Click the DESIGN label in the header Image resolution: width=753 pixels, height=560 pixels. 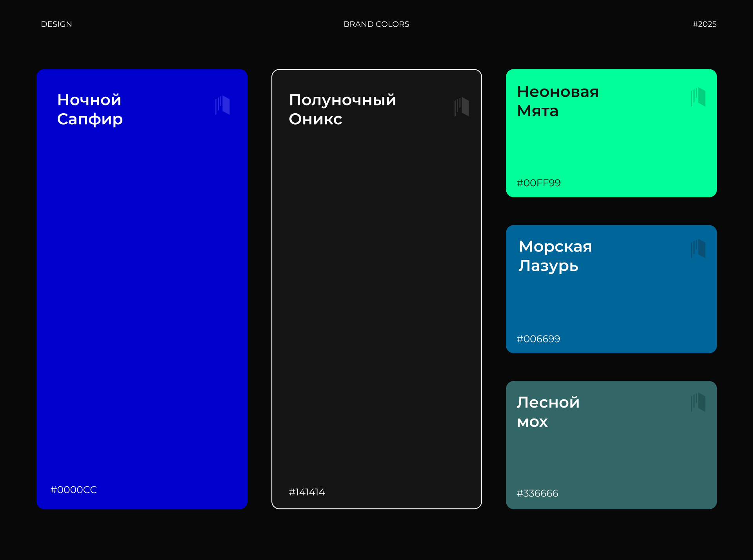(56, 24)
